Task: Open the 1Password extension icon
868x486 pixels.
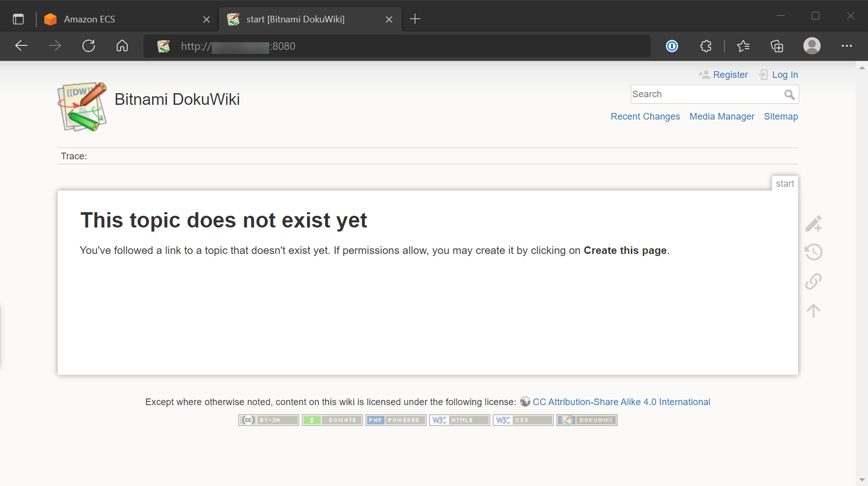Action: (672, 46)
